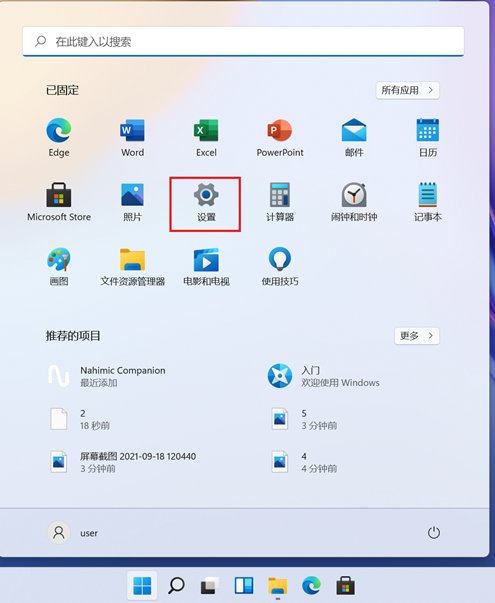Open the PowerPoint pinned app
Image resolution: width=495 pixels, height=603 pixels.
coord(280,138)
